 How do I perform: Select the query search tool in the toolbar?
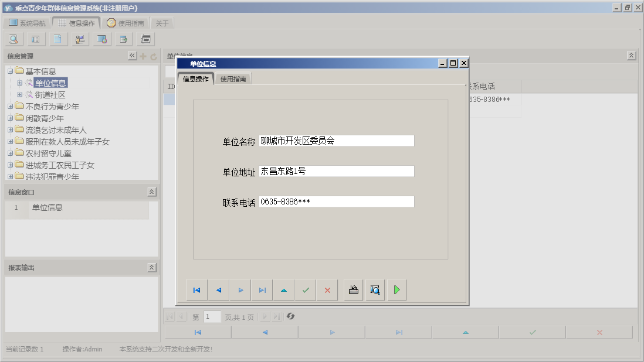[13, 39]
